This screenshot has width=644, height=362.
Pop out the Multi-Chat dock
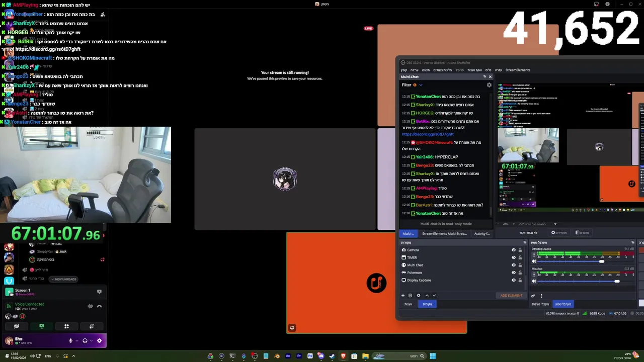point(485,77)
